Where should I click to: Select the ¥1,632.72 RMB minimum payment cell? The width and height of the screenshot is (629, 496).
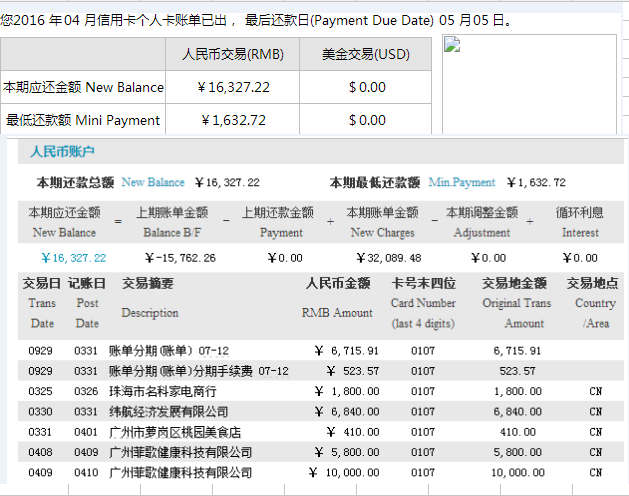point(233,120)
